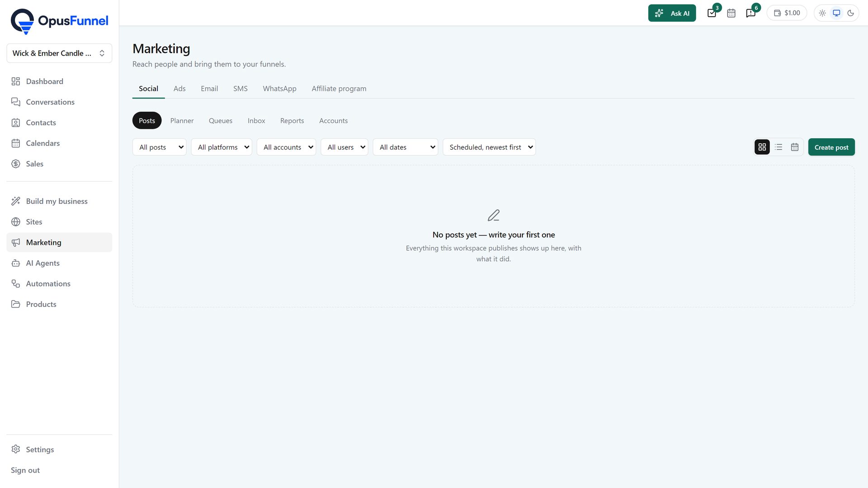
Task: Switch to the WhatsApp tab
Action: click(x=280, y=89)
